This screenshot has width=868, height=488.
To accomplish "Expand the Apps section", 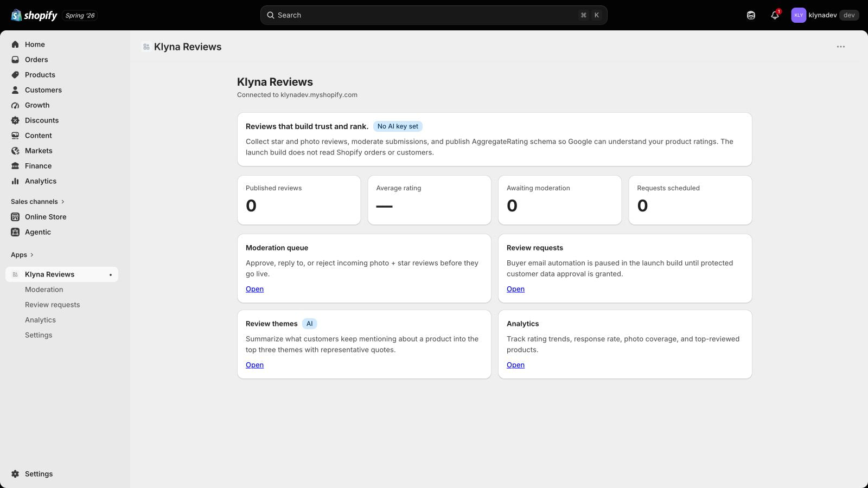I will (x=22, y=255).
